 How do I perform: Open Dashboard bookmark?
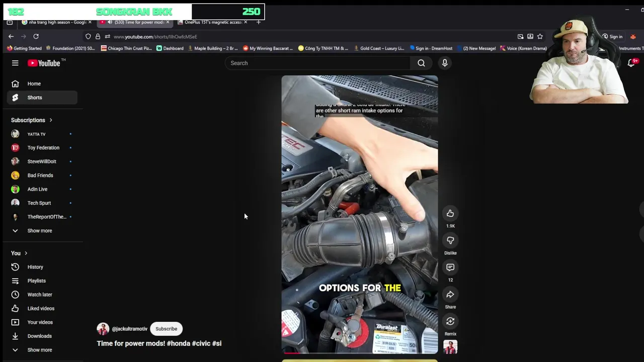pyautogui.click(x=170, y=48)
